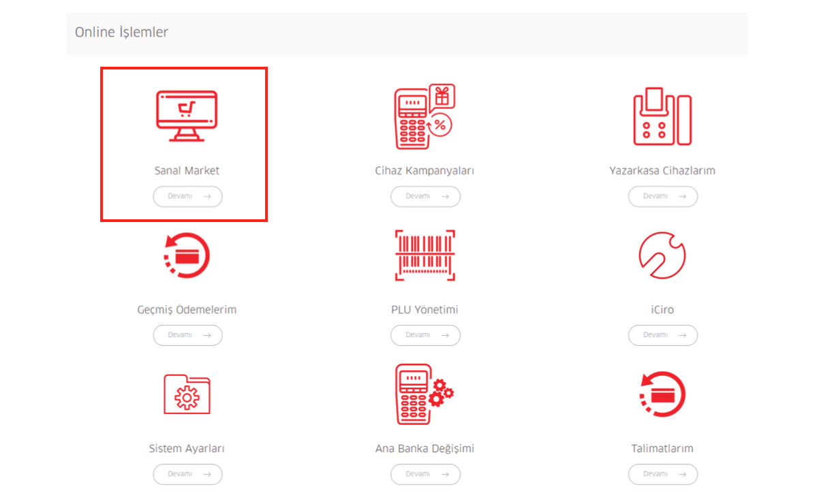Viewport: 817px width, 504px height.
Task: Click the iCiro circular logo icon
Action: click(x=662, y=256)
